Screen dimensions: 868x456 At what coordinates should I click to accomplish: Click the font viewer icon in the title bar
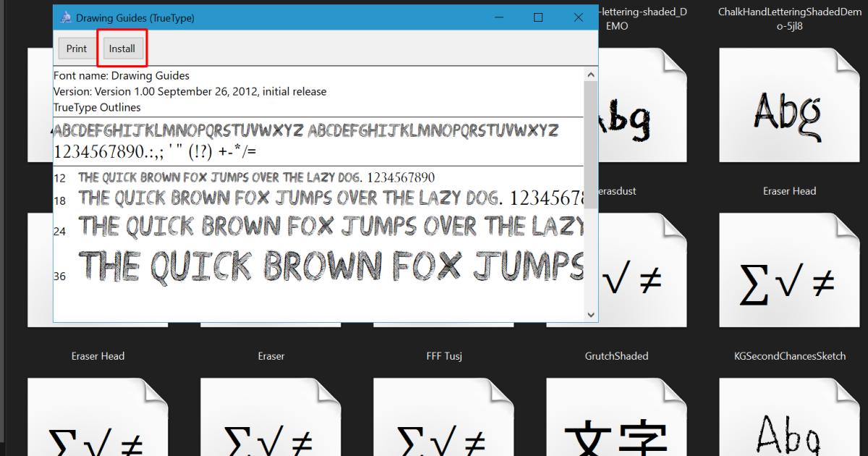[66, 15]
